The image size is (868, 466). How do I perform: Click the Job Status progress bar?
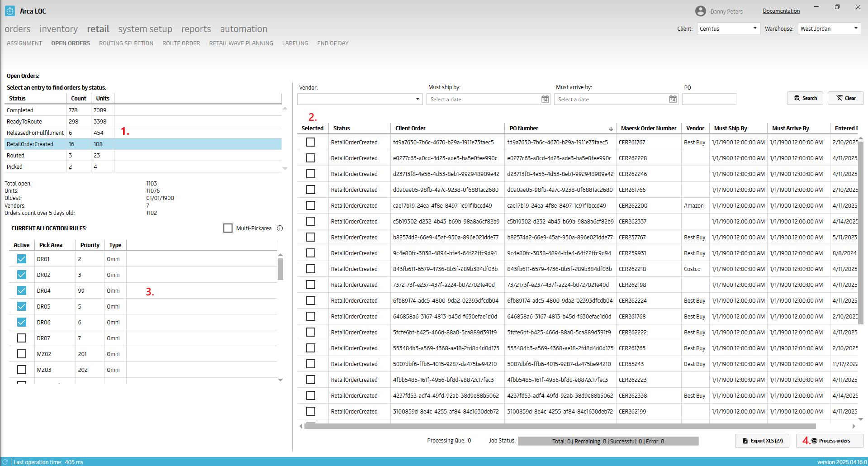(x=608, y=441)
